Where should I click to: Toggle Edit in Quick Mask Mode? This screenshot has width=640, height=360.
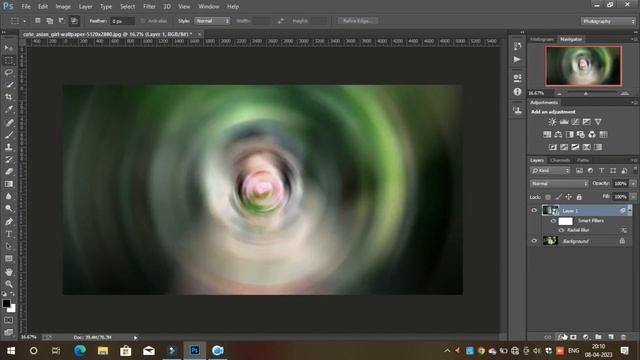click(x=9, y=320)
